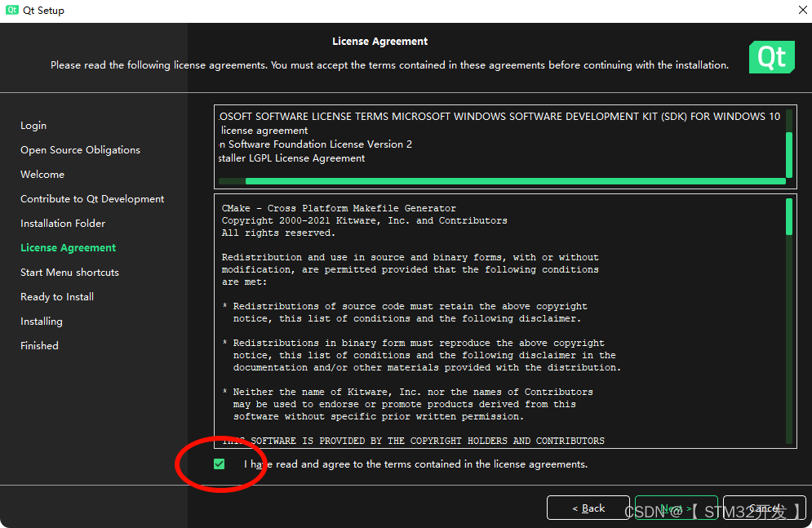Click the Login step in sidebar
The width and height of the screenshot is (812, 528).
point(33,126)
